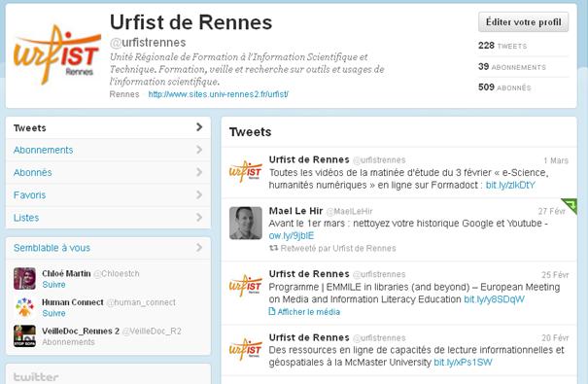Click the @urfistrennes profile handle

click(x=148, y=43)
